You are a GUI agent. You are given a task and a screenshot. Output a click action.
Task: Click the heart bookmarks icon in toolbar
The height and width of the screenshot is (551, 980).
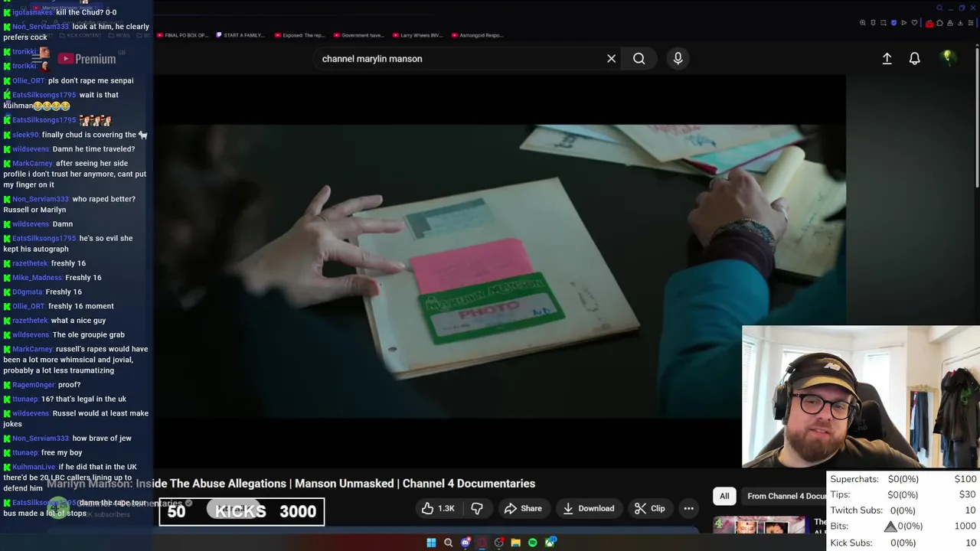tap(914, 23)
